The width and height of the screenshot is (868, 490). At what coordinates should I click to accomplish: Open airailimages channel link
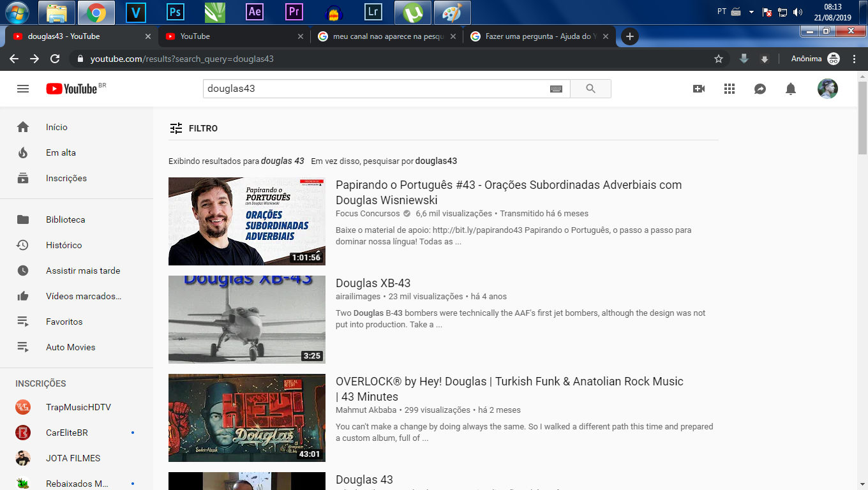[x=358, y=297]
